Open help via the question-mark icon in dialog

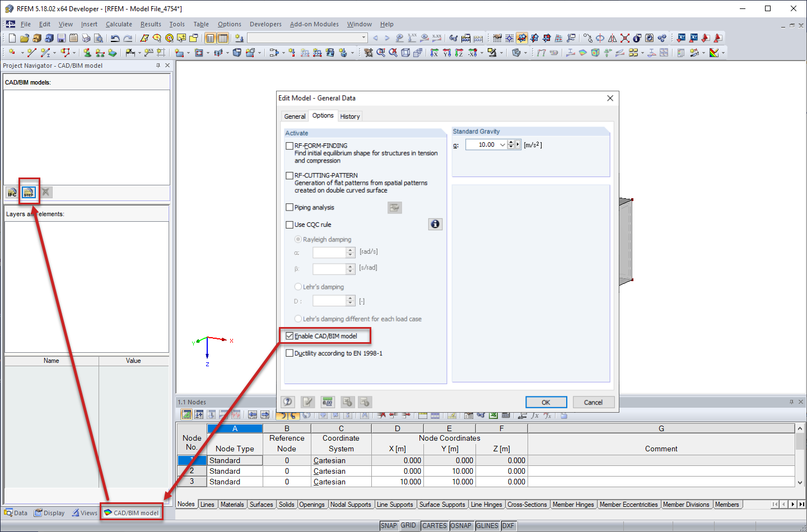pos(287,402)
